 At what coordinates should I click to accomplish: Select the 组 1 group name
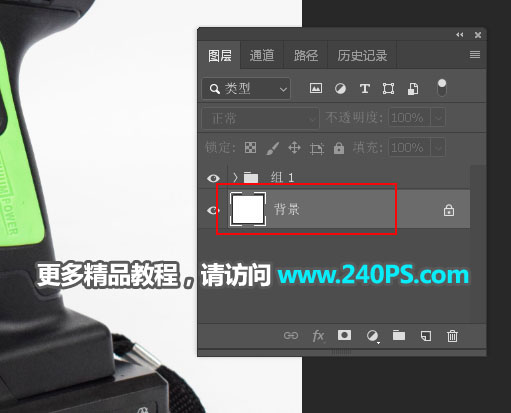(x=282, y=177)
